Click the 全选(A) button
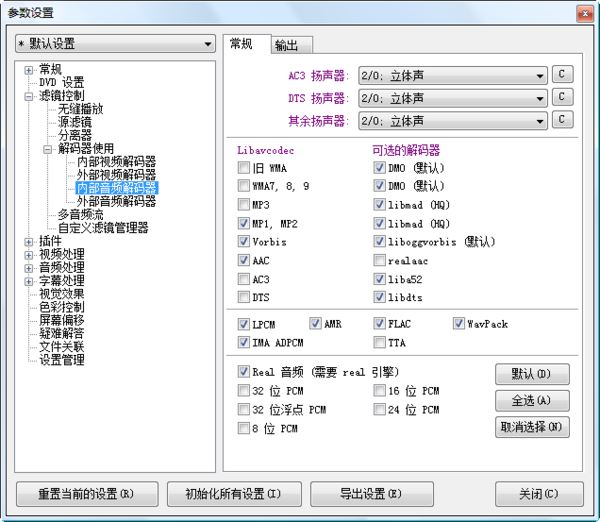This screenshot has height=522, width=600. tap(532, 401)
